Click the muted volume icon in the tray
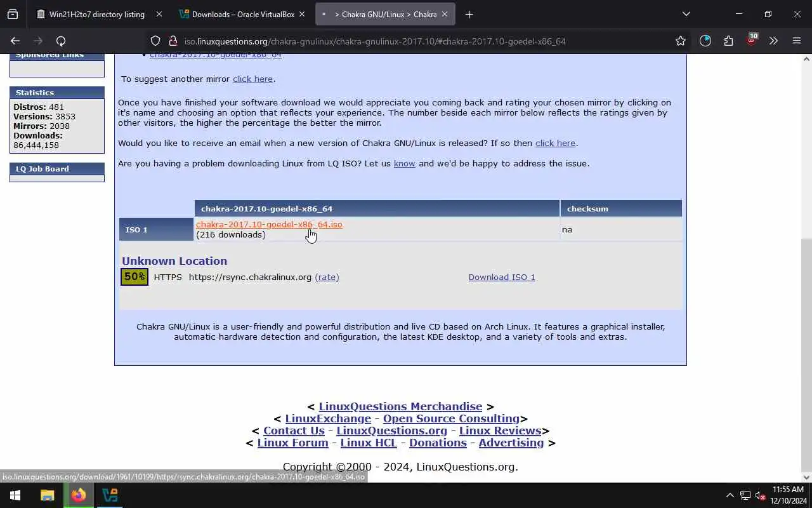 pyautogui.click(x=761, y=495)
